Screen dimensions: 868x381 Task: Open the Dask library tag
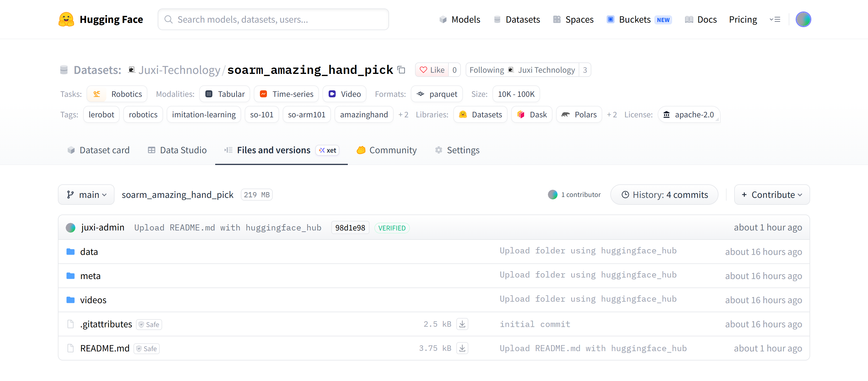[x=532, y=114]
